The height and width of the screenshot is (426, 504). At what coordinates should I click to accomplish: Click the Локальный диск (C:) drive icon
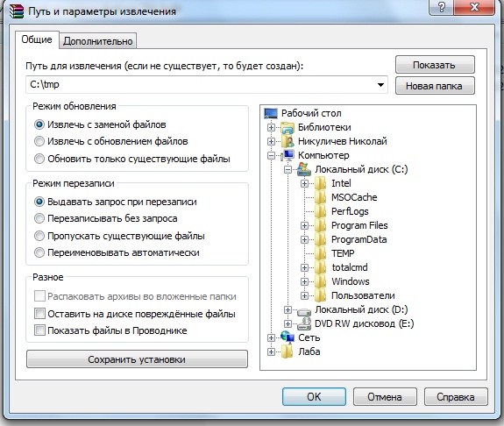tap(304, 169)
